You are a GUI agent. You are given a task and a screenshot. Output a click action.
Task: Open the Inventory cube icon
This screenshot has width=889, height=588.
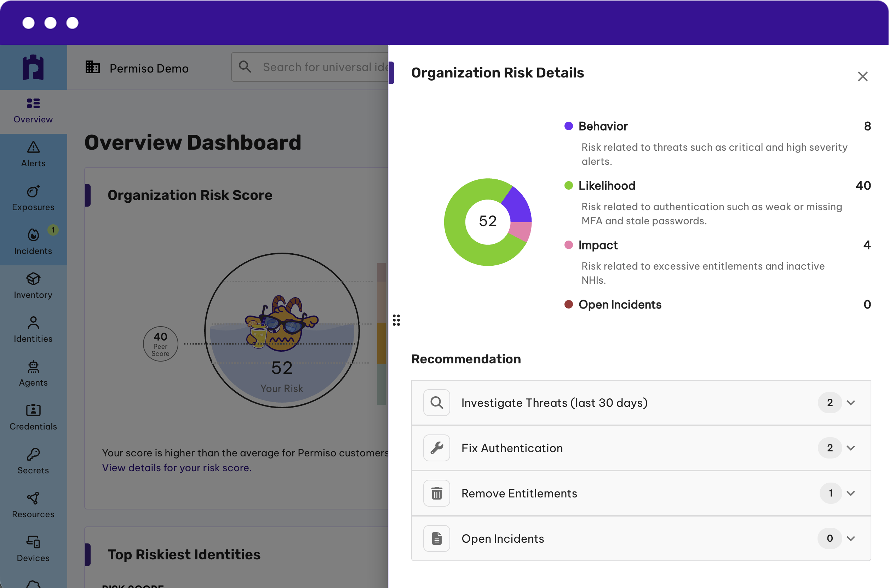33,279
